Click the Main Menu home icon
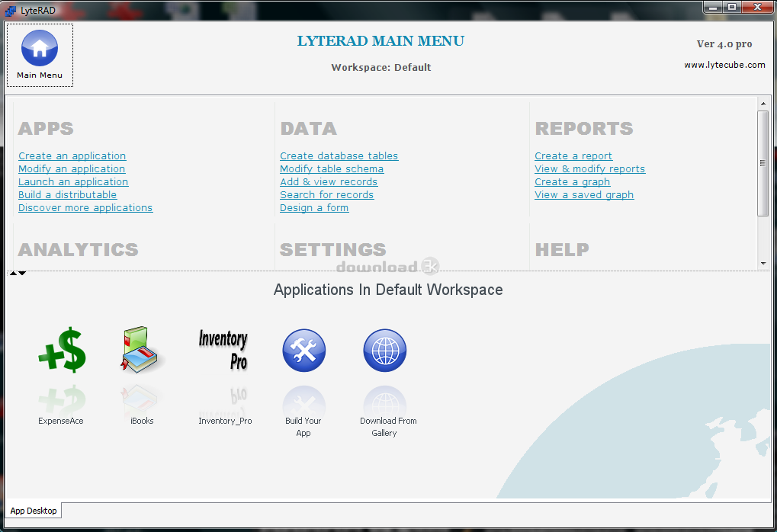 point(40,49)
